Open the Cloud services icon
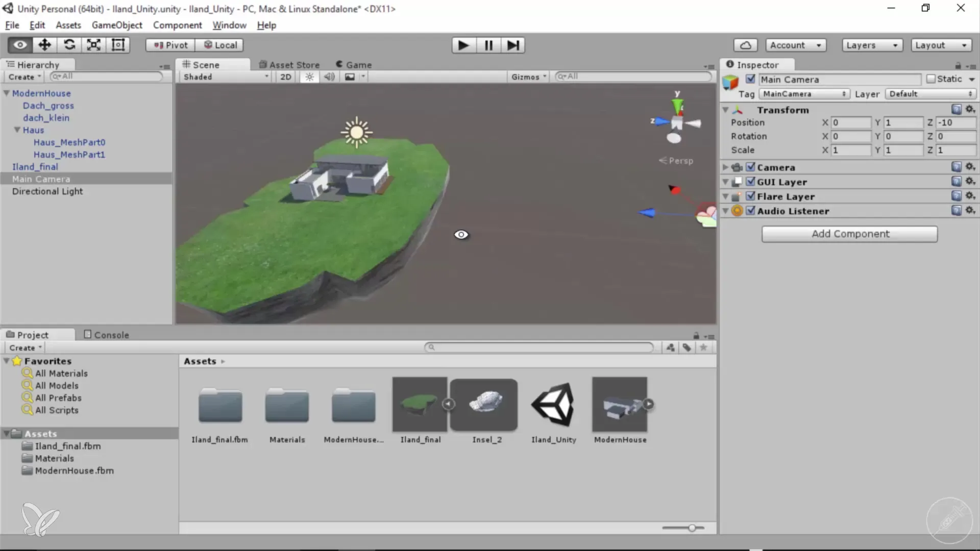The image size is (980, 551). coord(745,45)
